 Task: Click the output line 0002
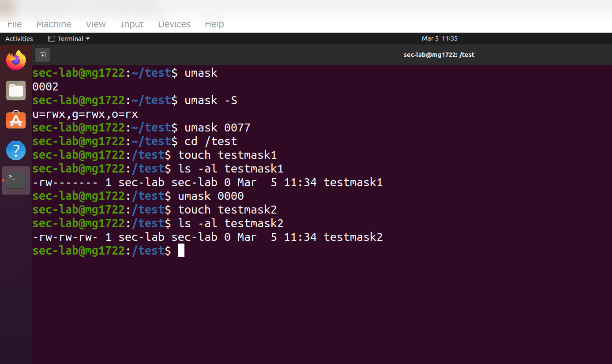coord(45,86)
